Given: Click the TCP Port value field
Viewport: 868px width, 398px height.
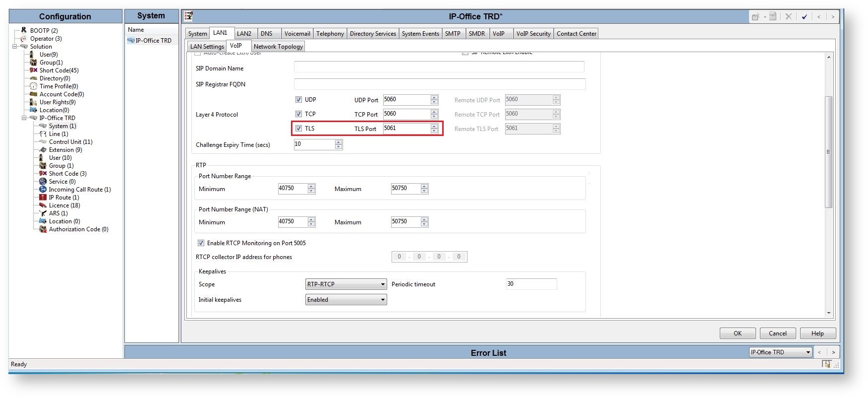Looking at the screenshot, I should coord(406,114).
